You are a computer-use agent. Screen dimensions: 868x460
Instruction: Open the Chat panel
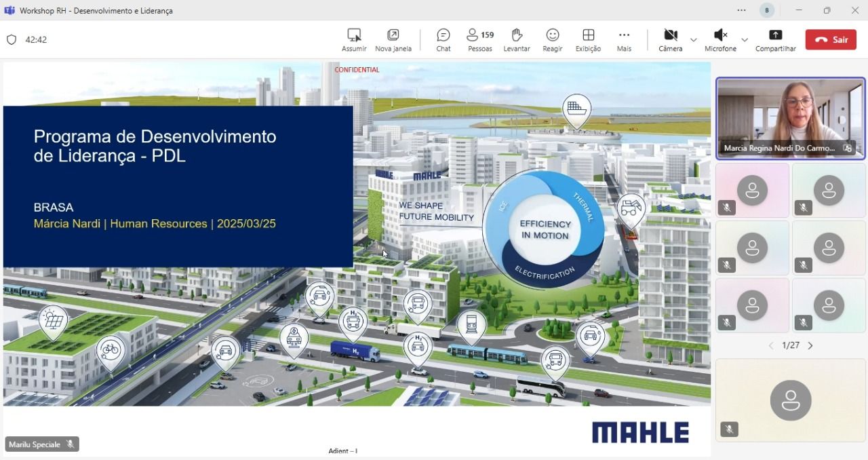pos(443,35)
